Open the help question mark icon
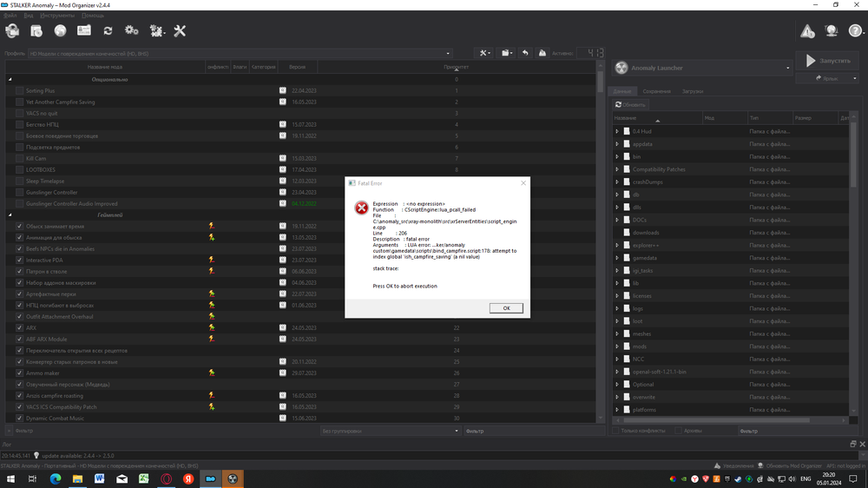Image resolution: width=868 pixels, height=488 pixels. pyautogui.click(x=855, y=31)
